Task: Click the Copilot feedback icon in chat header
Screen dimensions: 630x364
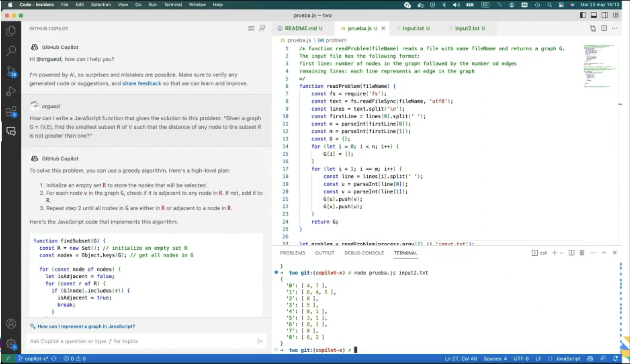Action: click(x=262, y=28)
